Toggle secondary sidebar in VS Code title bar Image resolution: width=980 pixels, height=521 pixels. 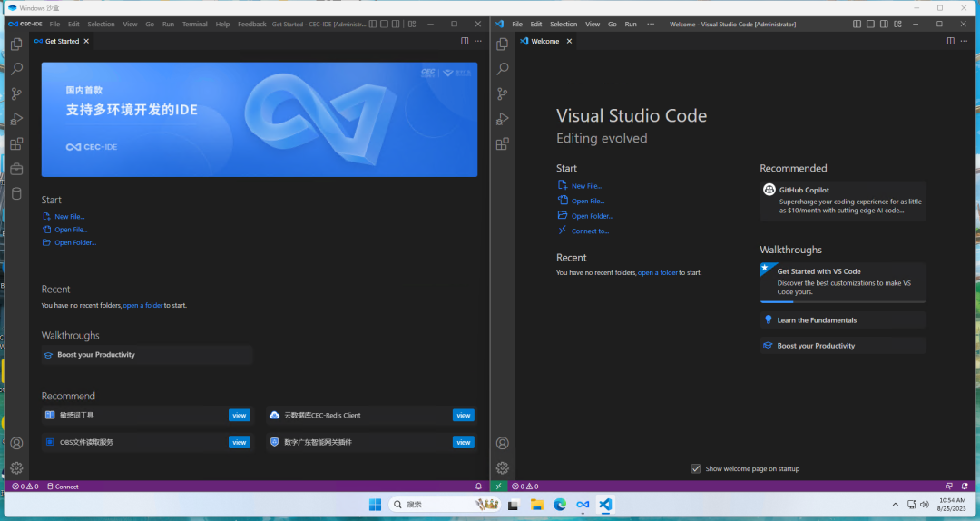click(x=885, y=24)
